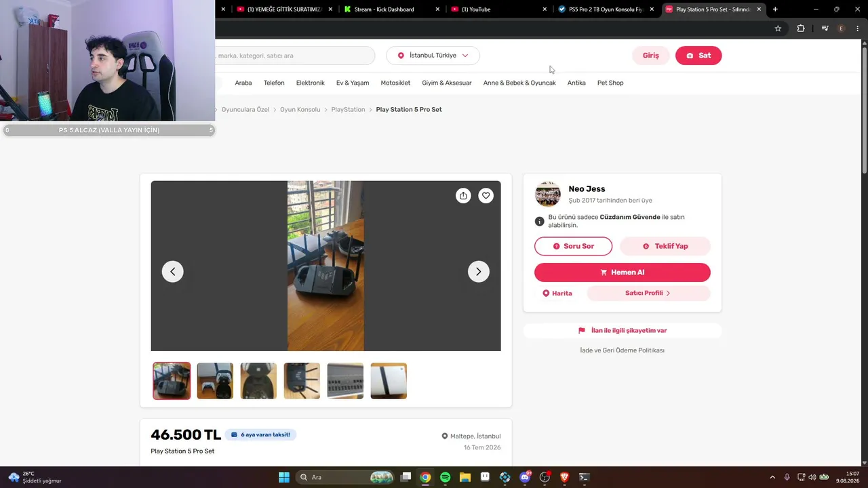The height and width of the screenshot is (488, 868).
Task: Open the İstanbul, Türkiye location dropdown
Action: coord(433,56)
